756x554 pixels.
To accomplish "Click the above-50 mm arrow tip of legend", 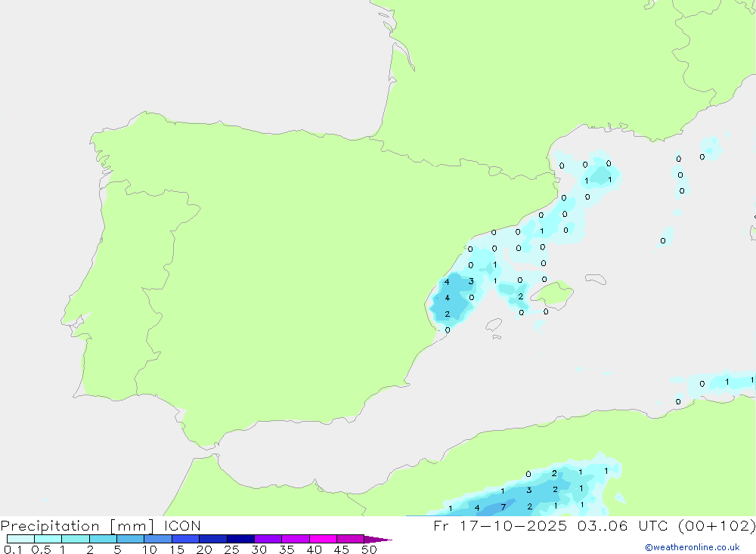I will [378, 539].
